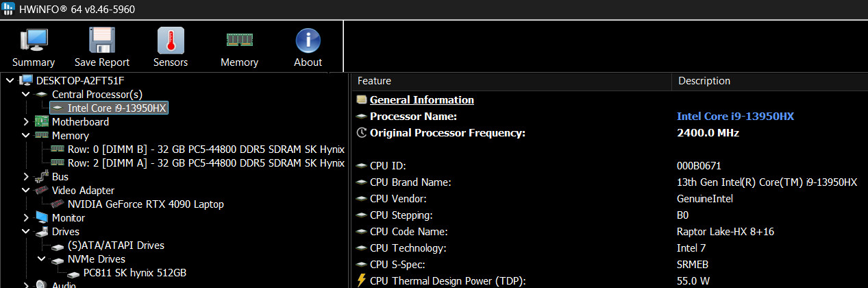The width and height of the screenshot is (868, 288).
Task: Click the lightning icon beside CPU TDP
Action: click(x=362, y=280)
